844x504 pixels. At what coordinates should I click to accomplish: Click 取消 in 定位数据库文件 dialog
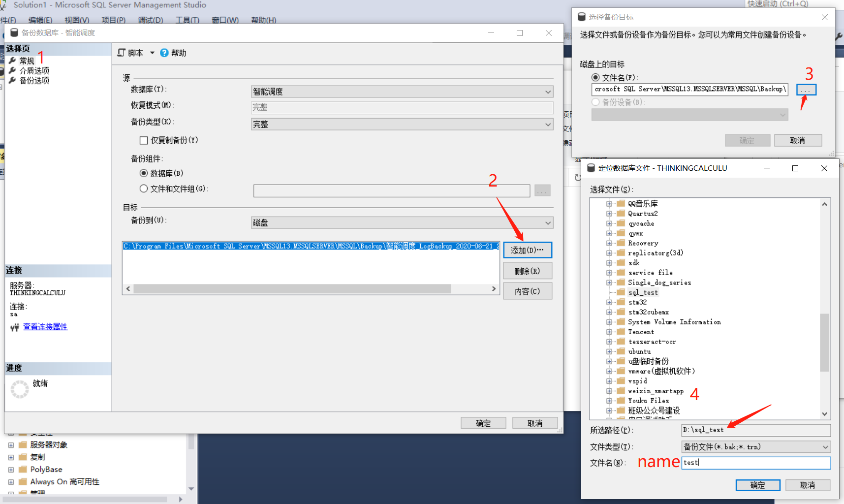coord(808,485)
